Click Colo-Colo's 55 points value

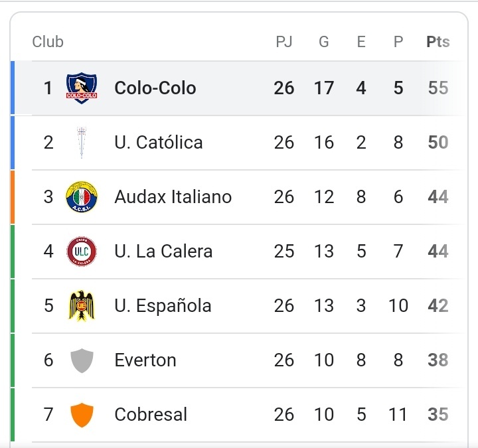[x=438, y=88]
